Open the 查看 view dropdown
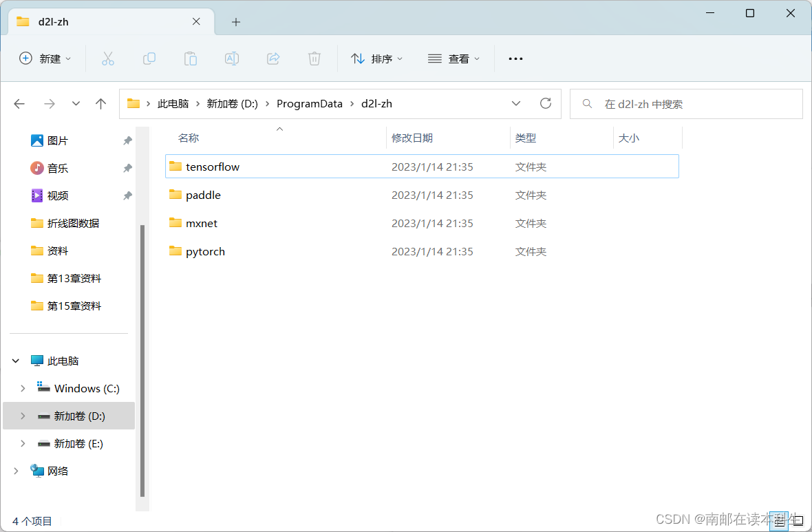 (453, 58)
